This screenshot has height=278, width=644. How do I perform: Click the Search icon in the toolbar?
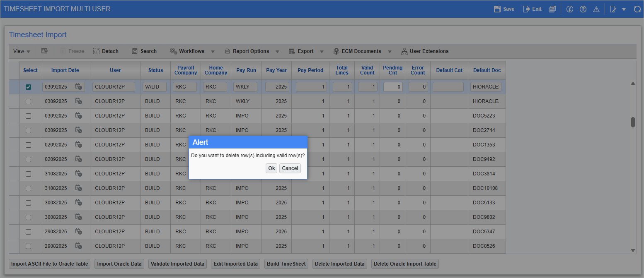tap(144, 51)
